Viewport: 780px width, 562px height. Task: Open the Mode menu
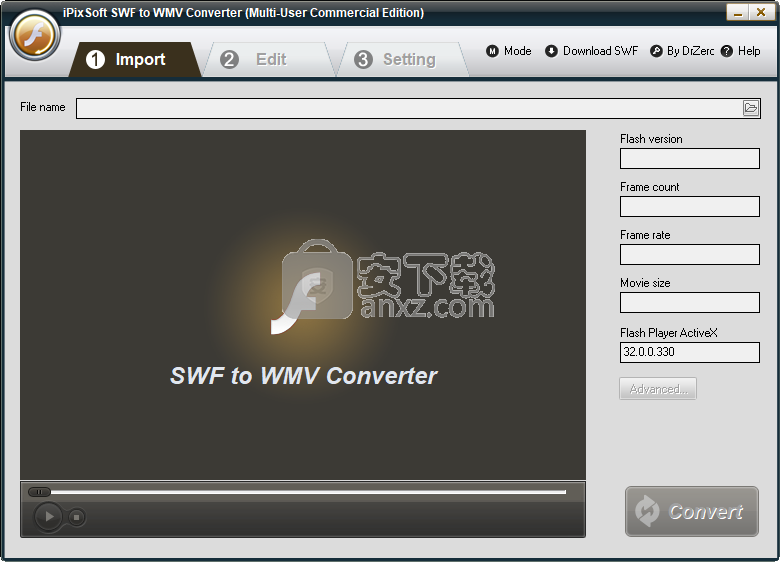click(508, 51)
